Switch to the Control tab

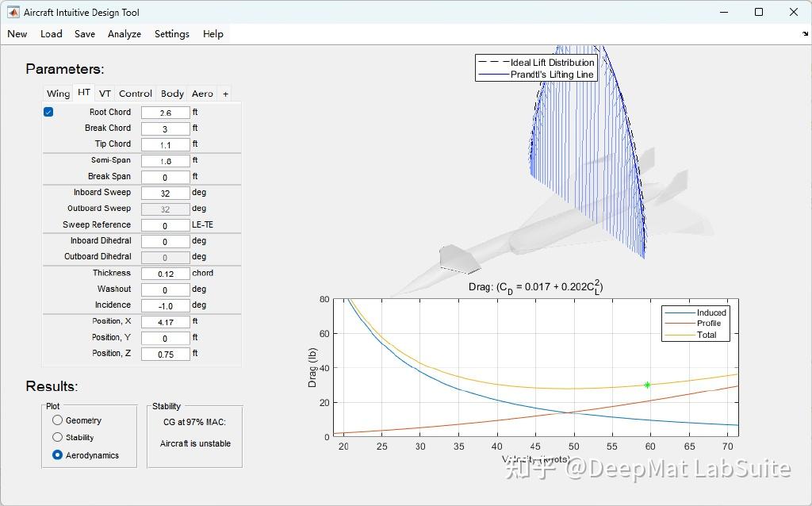[x=135, y=93]
